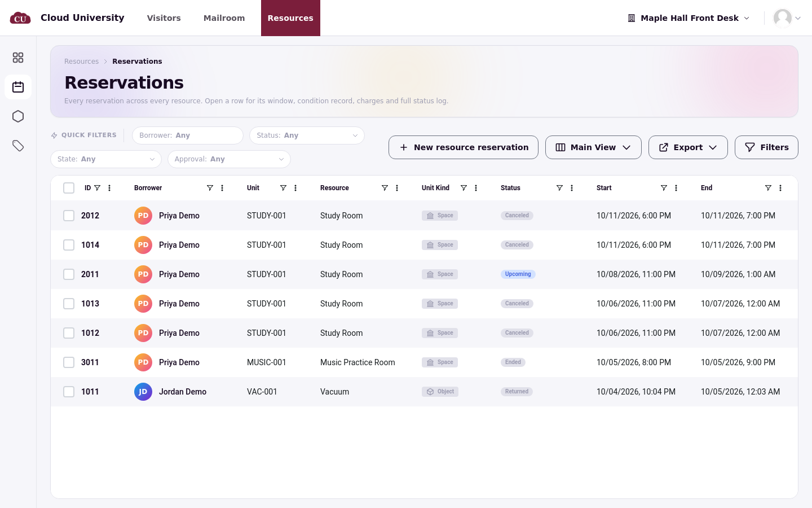Open Unit Kind column options menu
Screen dimensions: 812x508
tap(476, 188)
